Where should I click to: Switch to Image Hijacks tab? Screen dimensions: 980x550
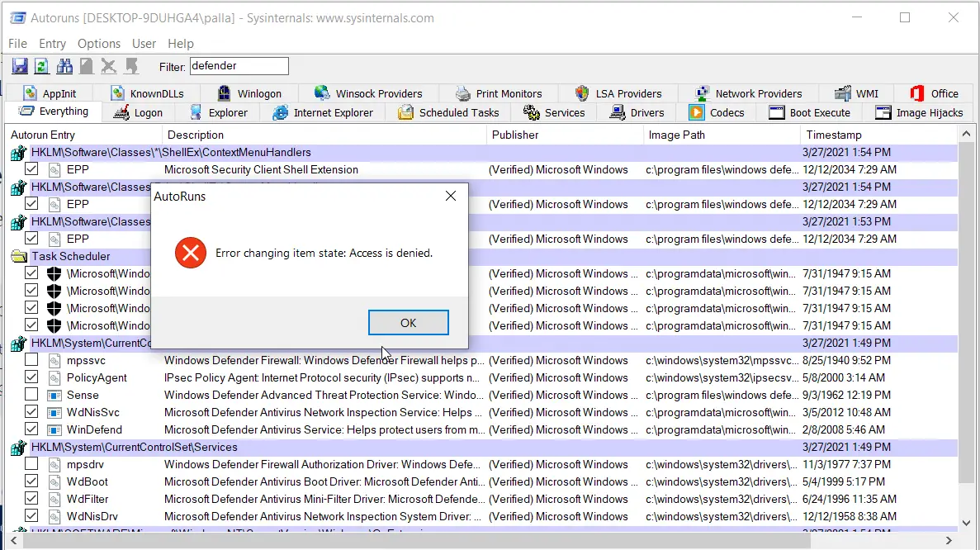920,112
